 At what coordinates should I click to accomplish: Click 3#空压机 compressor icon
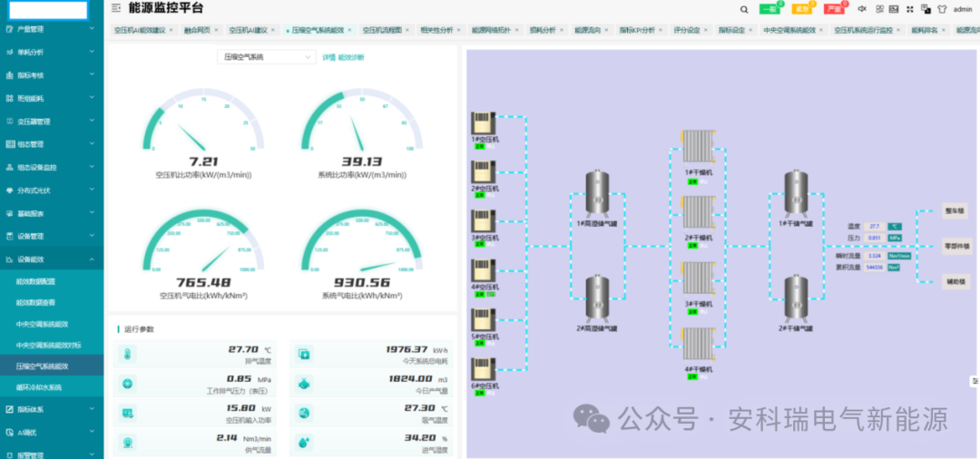[483, 221]
